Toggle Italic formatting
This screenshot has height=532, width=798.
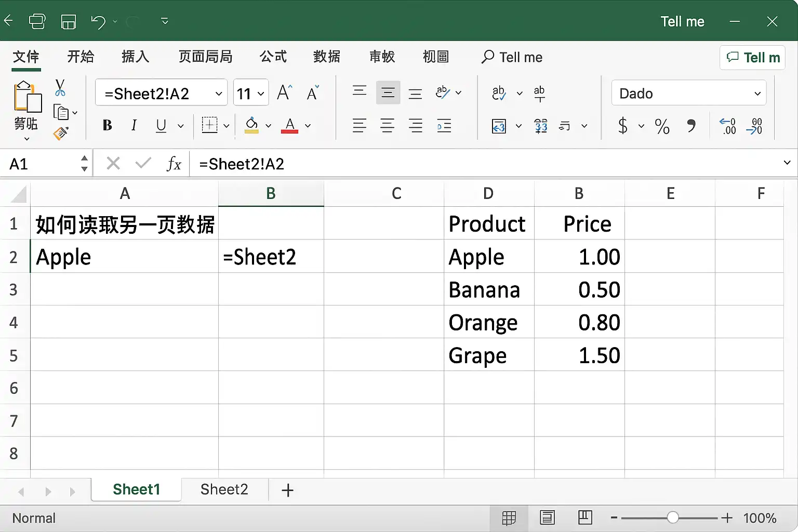(x=134, y=125)
